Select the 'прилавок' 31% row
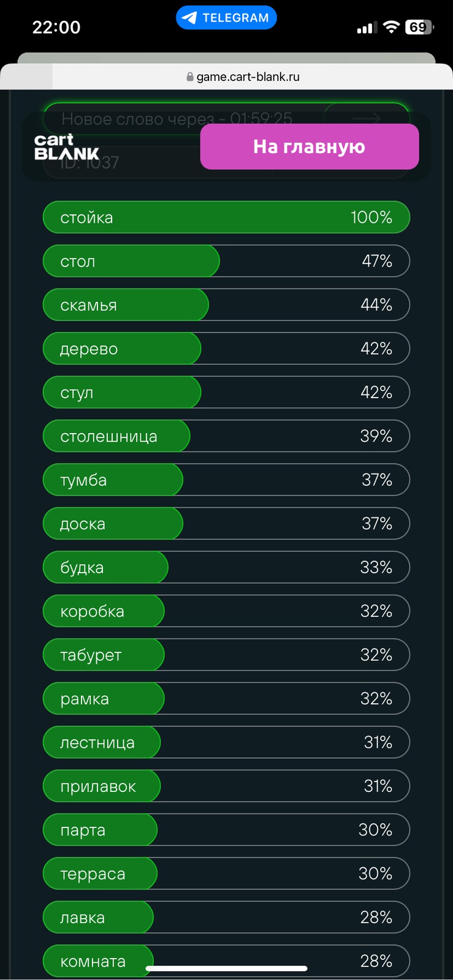The height and width of the screenshot is (980, 453). (226, 786)
